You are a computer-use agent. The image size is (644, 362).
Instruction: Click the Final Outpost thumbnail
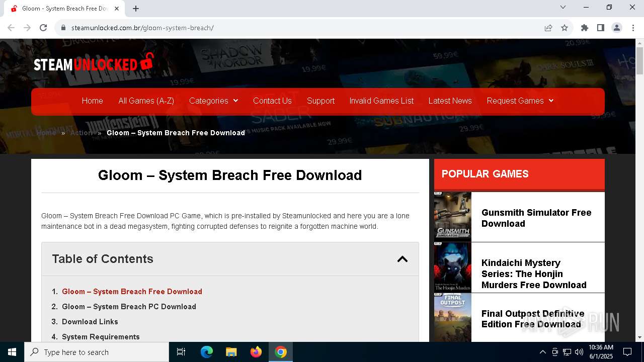[x=453, y=318]
